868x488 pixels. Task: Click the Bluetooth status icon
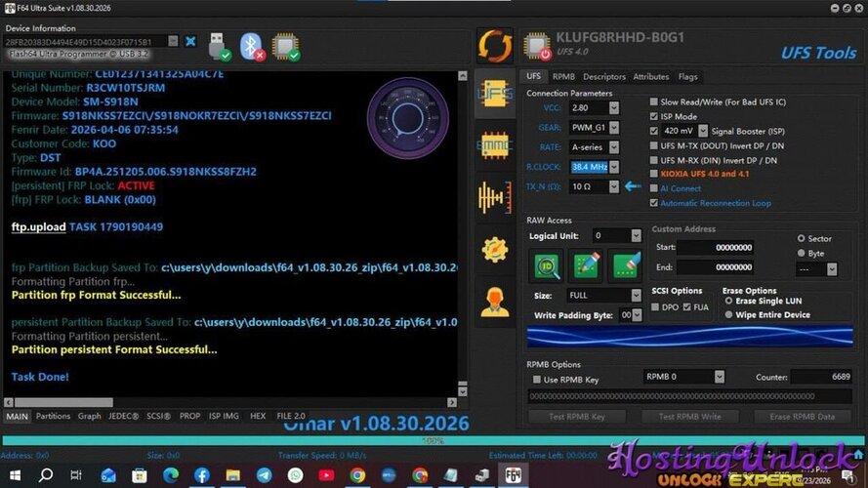pyautogui.click(x=252, y=47)
